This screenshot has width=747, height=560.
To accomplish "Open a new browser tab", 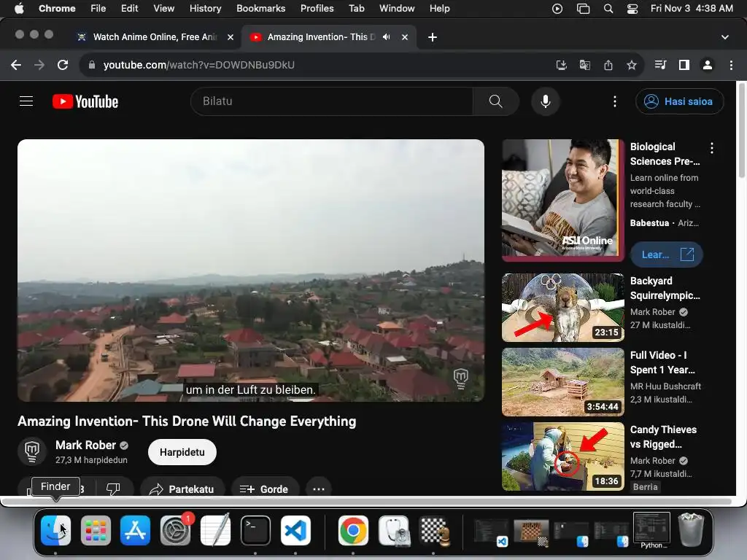I will [x=432, y=37].
